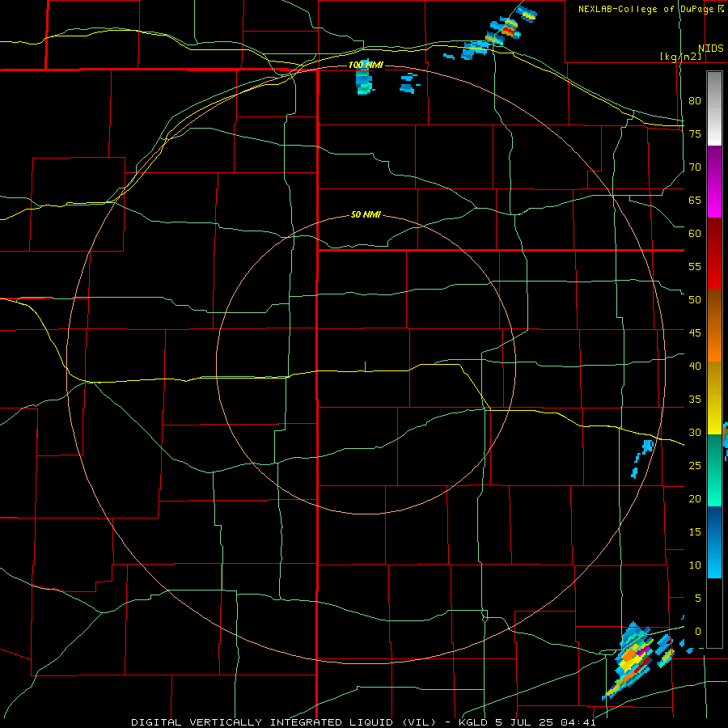Click the 60 value on the scale
Viewport: 728px width, 728px height.
coord(695,233)
